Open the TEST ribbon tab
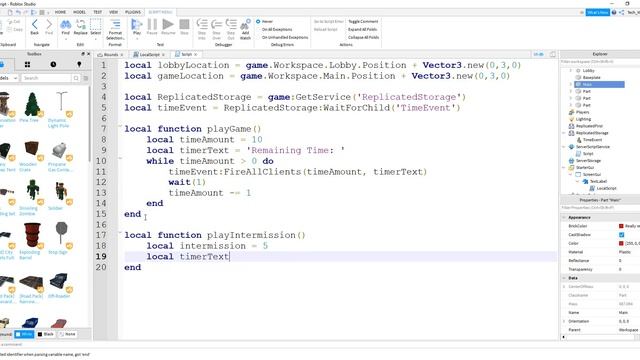Image resolution: width=640 pixels, height=360 pixels. (x=98, y=12)
